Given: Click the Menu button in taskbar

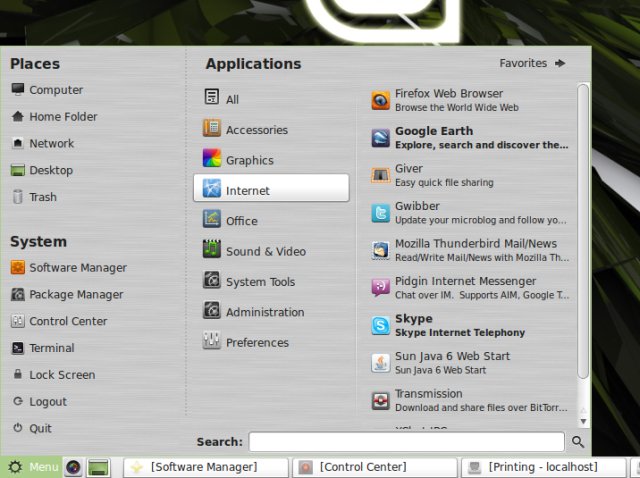Looking at the screenshot, I should pyautogui.click(x=32, y=467).
